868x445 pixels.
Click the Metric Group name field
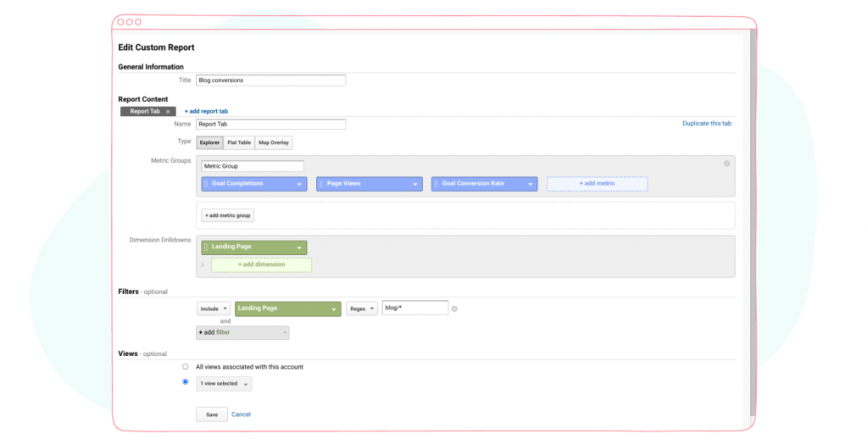(x=253, y=166)
